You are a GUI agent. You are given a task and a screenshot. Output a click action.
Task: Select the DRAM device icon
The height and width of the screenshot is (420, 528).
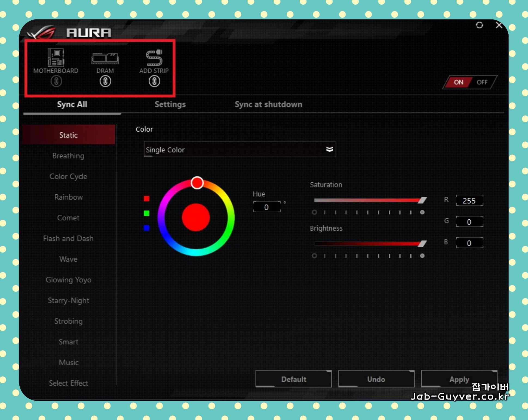tap(105, 58)
